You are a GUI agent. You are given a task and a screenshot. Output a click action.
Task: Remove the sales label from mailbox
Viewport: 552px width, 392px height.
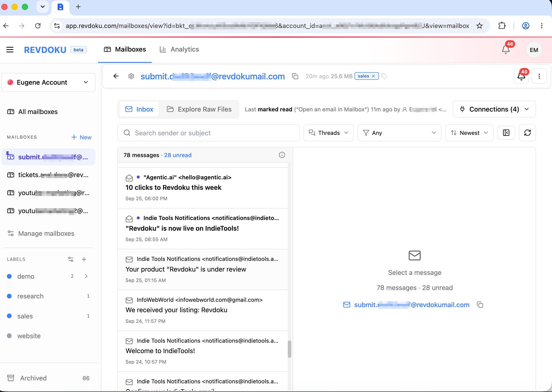[x=373, y=76]
